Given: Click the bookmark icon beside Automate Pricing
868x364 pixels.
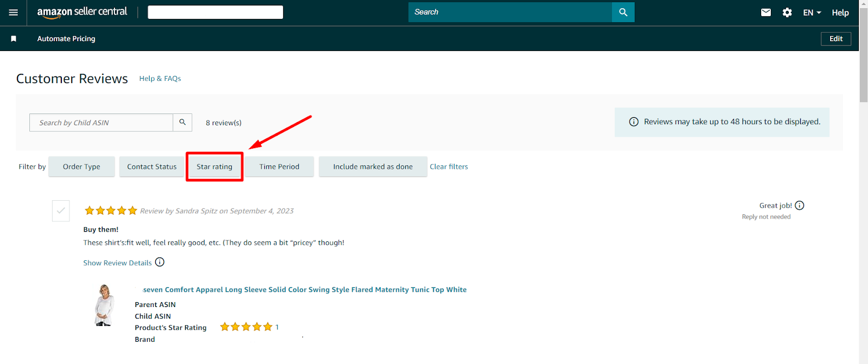Looking at the screenshot, I should (x=14, y=39).
